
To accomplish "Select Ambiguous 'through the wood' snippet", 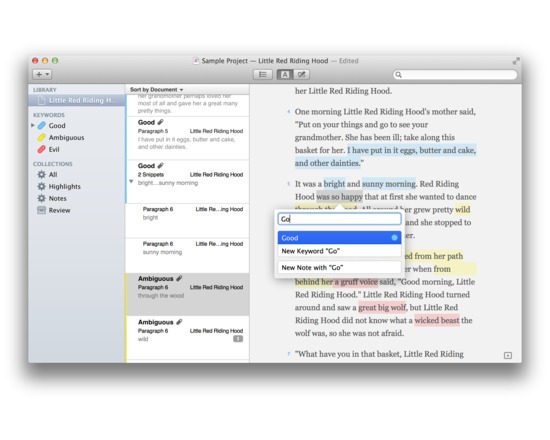I will pyautogui.click(x=188, y=294).
